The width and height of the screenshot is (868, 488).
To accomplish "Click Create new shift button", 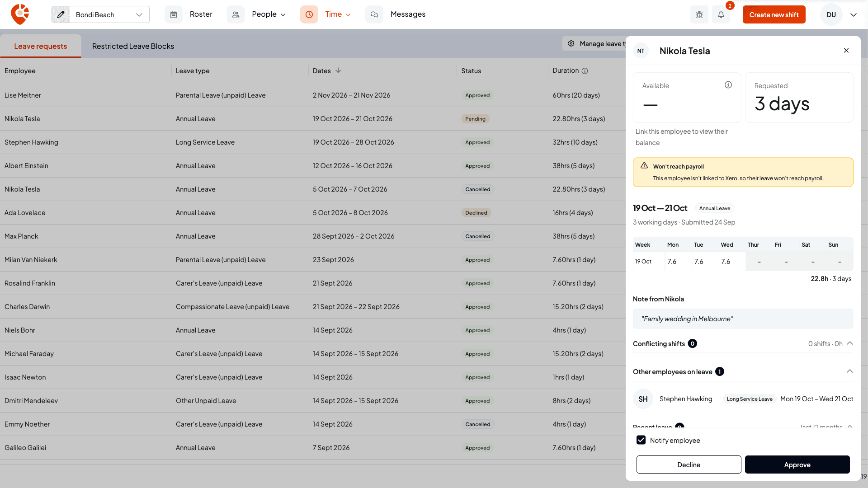I will 774,14.
